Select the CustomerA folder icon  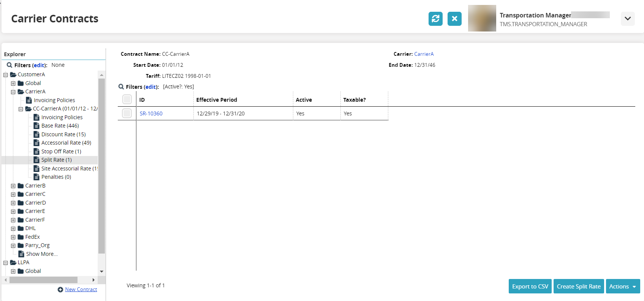pos(13,74)
